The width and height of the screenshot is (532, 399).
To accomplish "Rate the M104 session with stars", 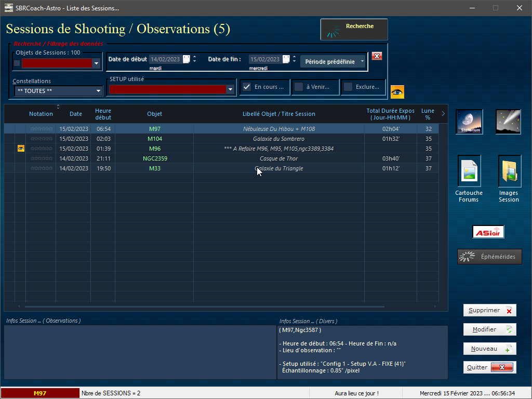I will [x=41, y=139].
